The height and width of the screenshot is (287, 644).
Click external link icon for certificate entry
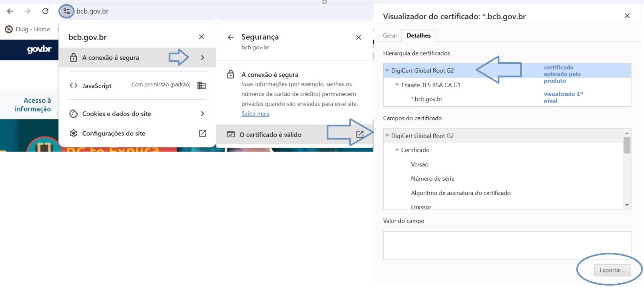360,134
